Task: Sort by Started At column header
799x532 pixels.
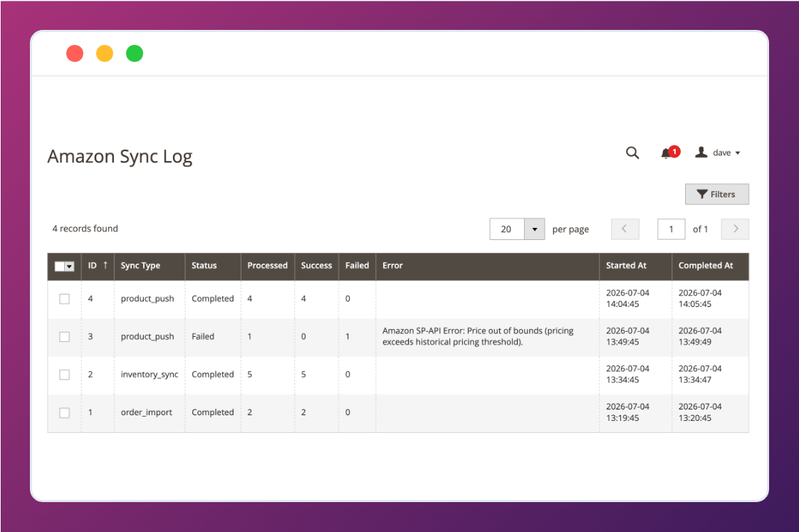Action: tap(635, 266)
